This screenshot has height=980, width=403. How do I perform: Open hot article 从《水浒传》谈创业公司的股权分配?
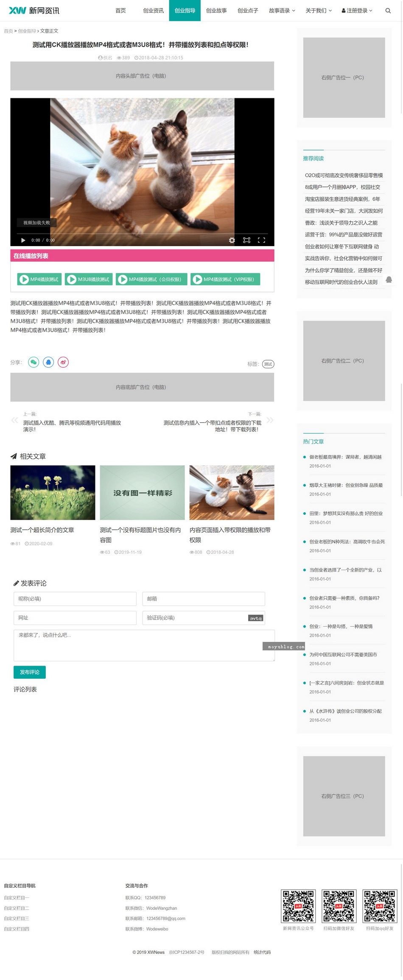pos(345,711)
